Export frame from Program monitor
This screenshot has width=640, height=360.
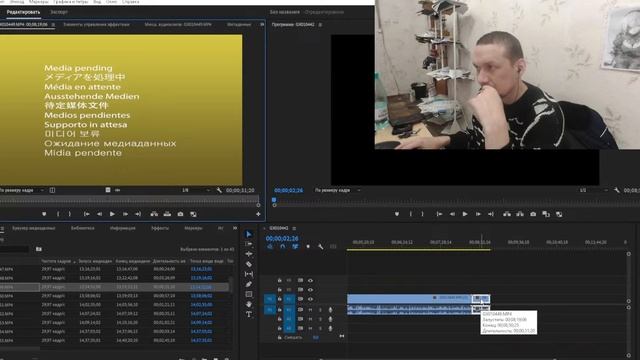click(533, 214)
